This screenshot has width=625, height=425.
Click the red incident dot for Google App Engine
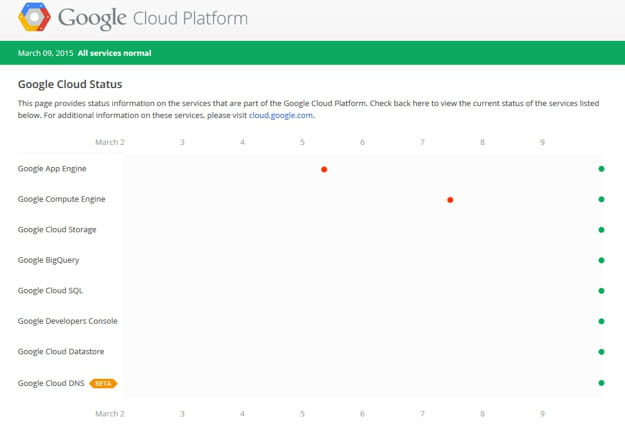tap(324, 169)
